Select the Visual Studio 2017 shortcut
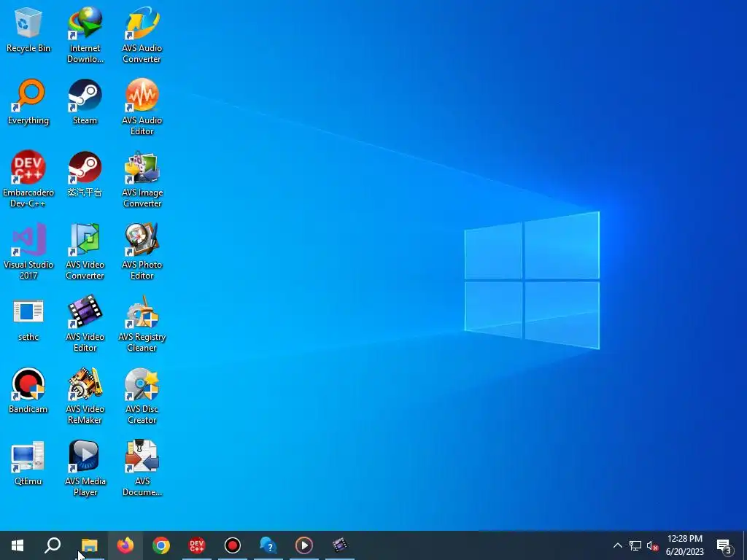This screenshot has width=747, height=560. 28,252
